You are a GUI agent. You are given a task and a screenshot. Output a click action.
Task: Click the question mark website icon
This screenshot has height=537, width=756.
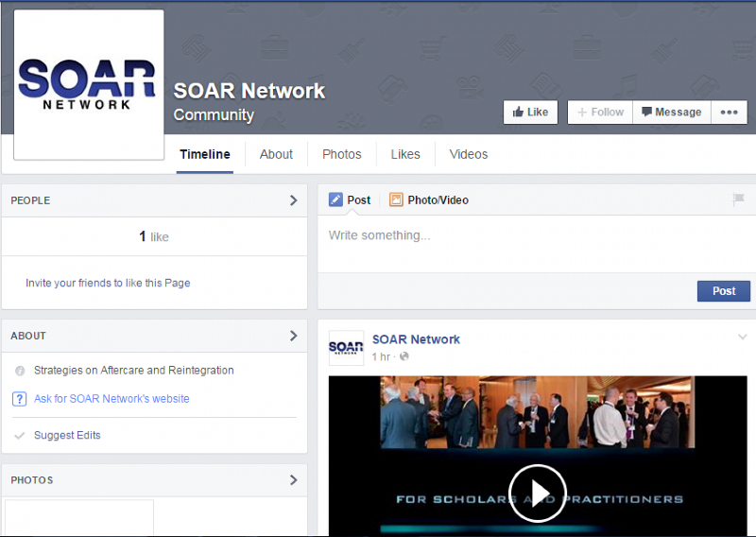pos(19,399)
